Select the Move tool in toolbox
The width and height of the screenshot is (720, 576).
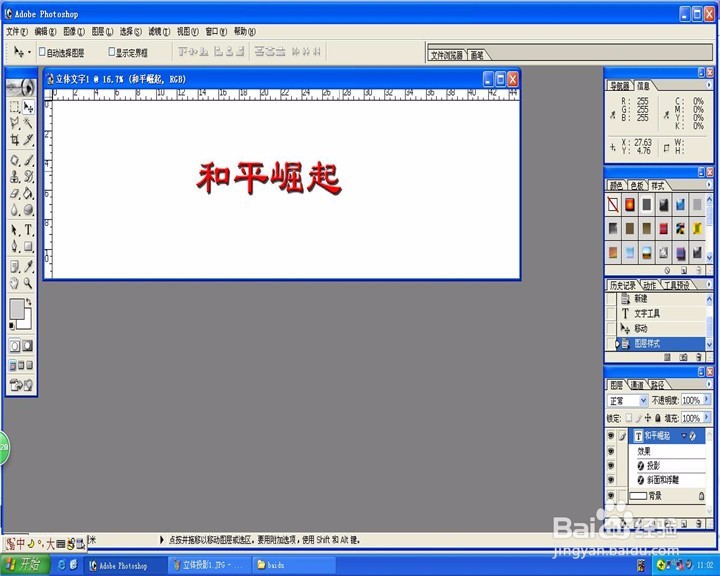(x=28, y=107)
